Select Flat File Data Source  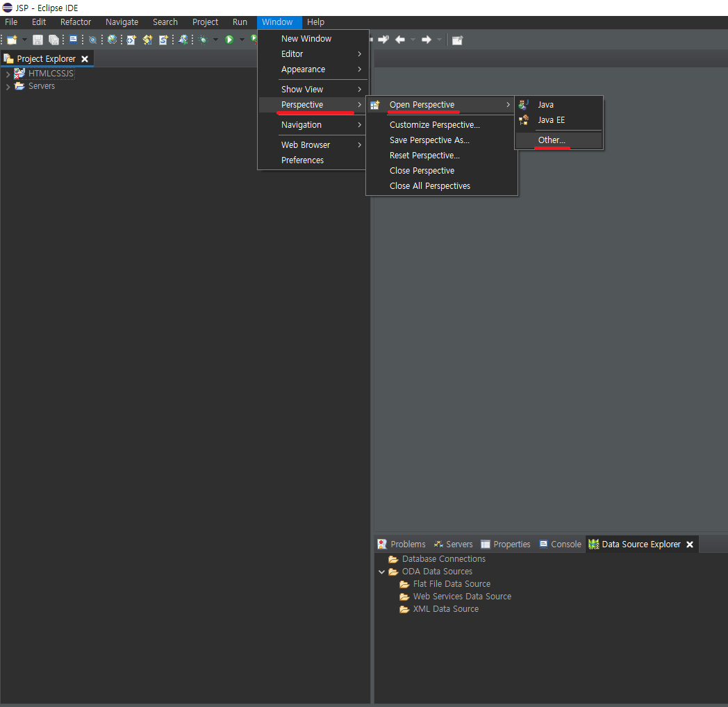452,584
